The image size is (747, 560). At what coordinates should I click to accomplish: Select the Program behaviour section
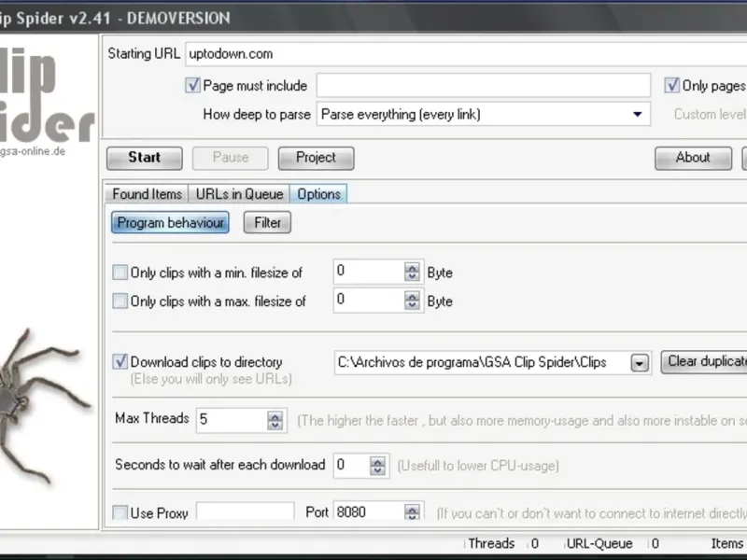pyautogui.click(x=170, y=222)
